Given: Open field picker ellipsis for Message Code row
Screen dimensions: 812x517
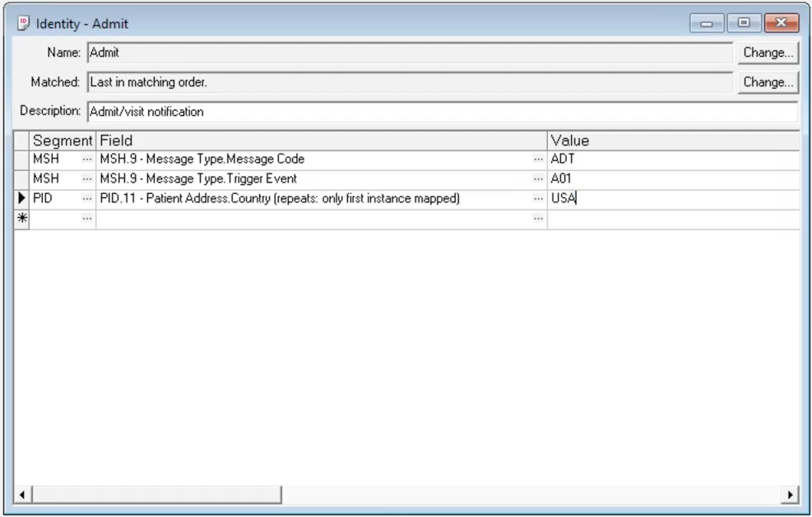Looking at the screenshot, I should (538, 159).
